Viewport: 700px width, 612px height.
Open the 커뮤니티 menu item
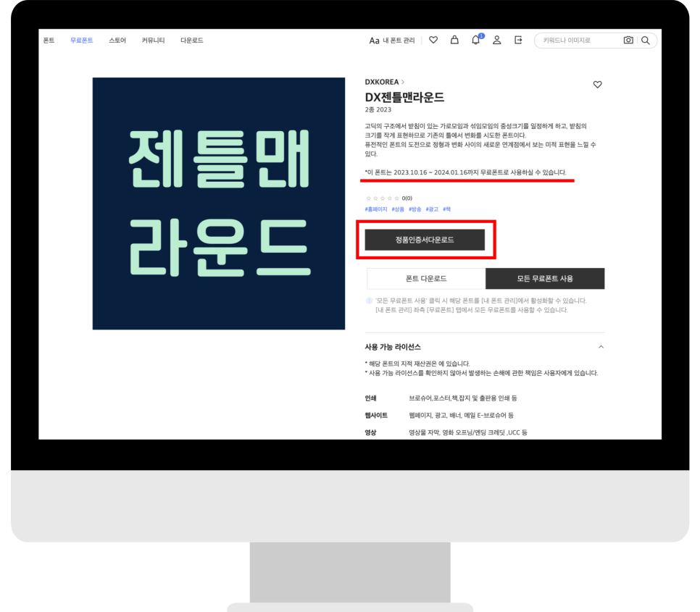click(153, 41)
